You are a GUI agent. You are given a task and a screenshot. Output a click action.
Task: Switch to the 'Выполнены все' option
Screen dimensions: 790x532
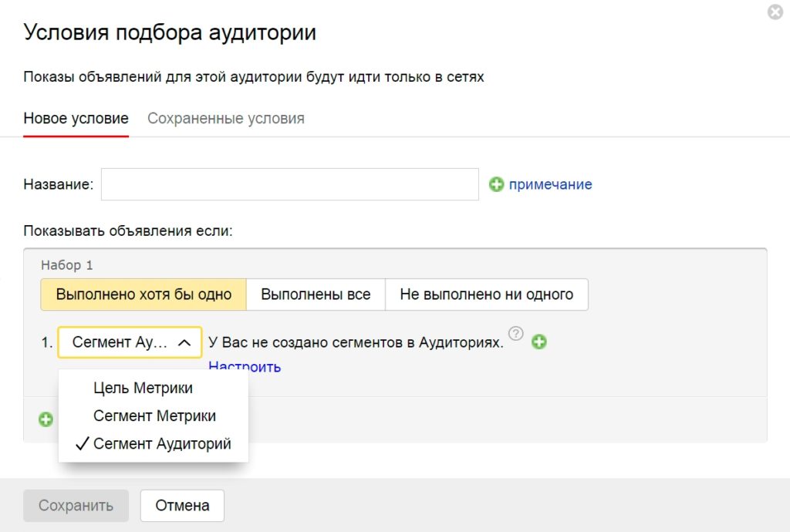point(316,295)
